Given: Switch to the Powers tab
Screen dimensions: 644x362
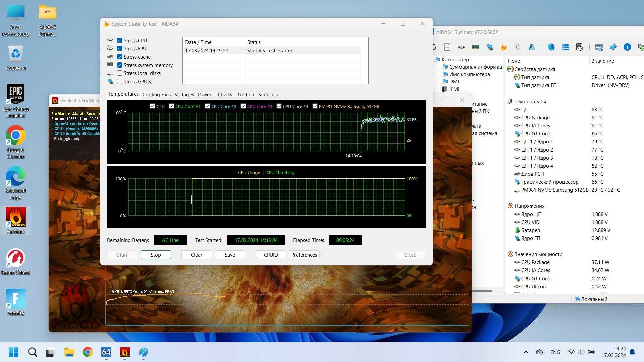Looking at the screenshot, I should coord(205,95).
